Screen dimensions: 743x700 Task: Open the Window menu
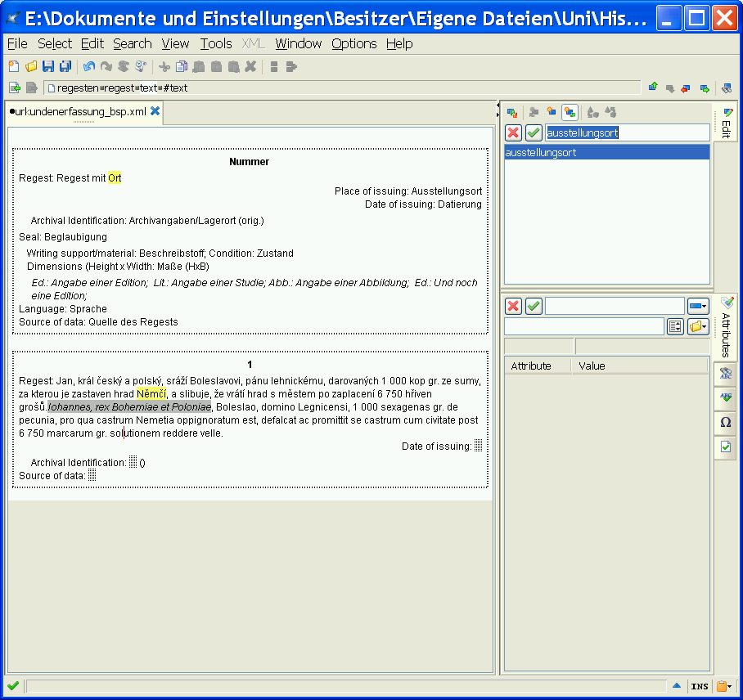(299, 43)
